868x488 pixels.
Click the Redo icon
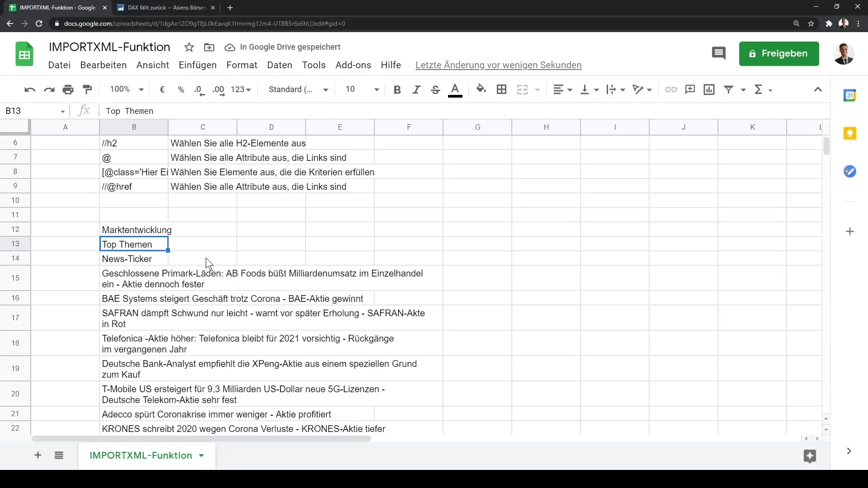(49, 89)
